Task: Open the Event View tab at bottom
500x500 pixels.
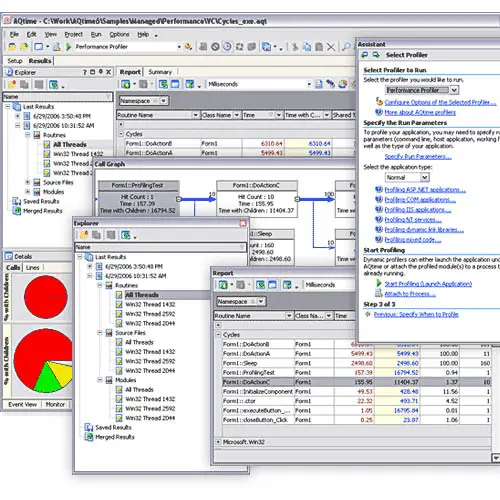Action: tap(22, 404)
